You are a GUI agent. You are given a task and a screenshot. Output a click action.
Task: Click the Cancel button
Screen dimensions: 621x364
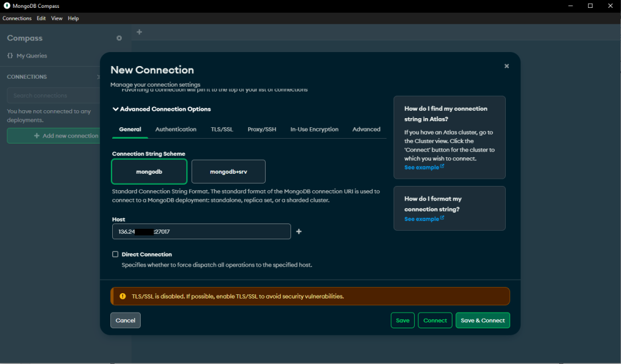(x=126, y=320)
